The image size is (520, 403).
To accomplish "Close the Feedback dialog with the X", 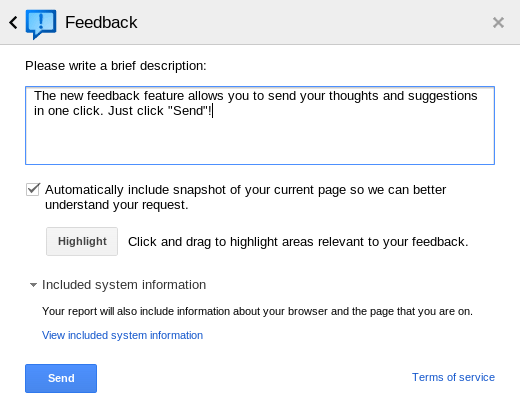I will click(498, 23).
